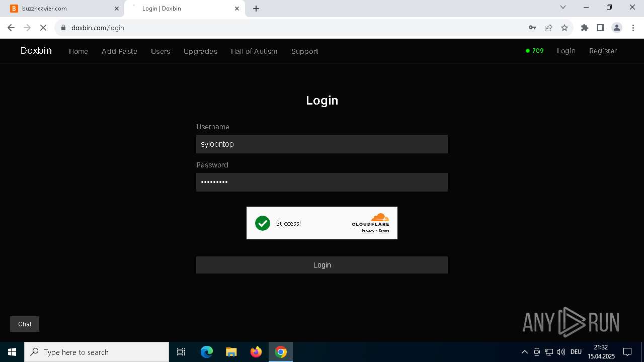644x362 pixels.
Task: Launch Microsoft Edge from taskbar
Action: point(207,352)
